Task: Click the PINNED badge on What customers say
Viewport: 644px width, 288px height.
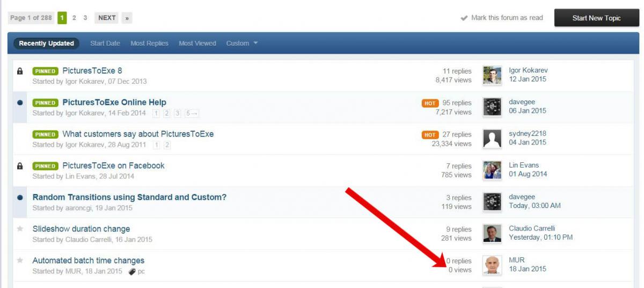Action: pos(46,134)
